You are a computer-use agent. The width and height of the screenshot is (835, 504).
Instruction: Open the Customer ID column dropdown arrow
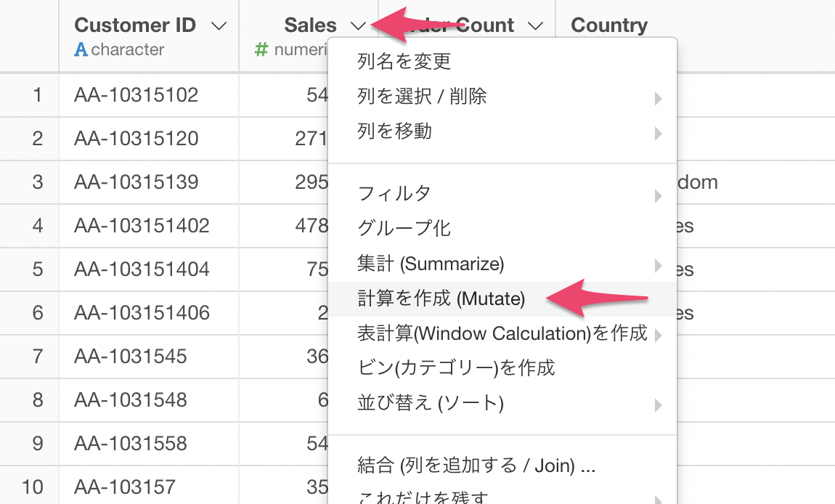tap(218, 26)
